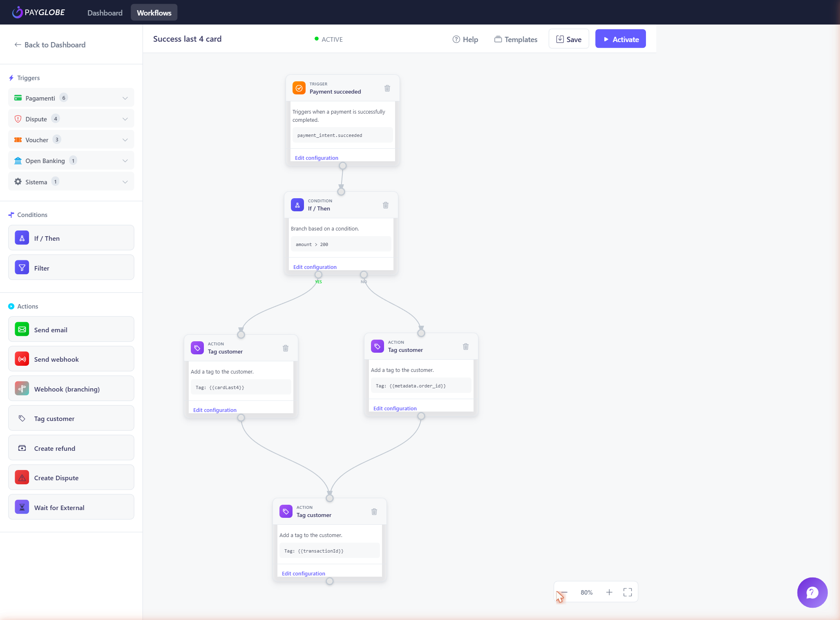Click the Voucher ticket icon
Viewport: 840px width, 620px height.
click(18, 140)
